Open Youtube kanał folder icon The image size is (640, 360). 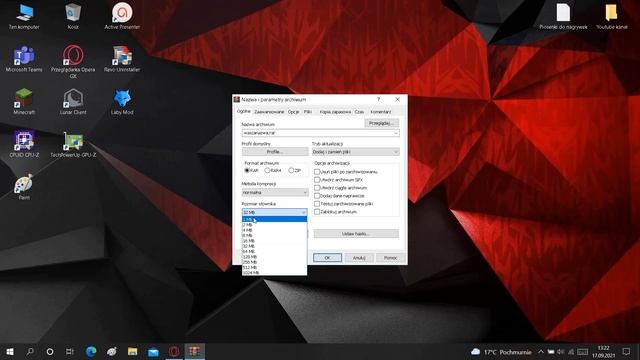611,16
